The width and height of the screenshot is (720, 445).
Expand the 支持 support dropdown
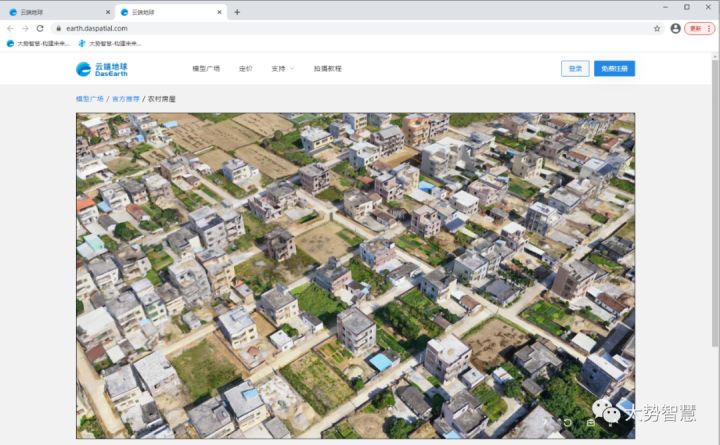click(x=282, y=68)
